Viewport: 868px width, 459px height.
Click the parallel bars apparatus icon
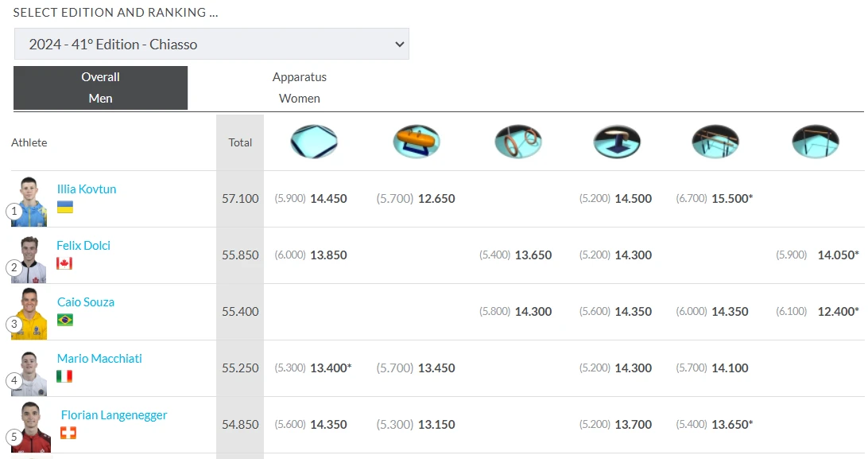(x=715, y=142)
